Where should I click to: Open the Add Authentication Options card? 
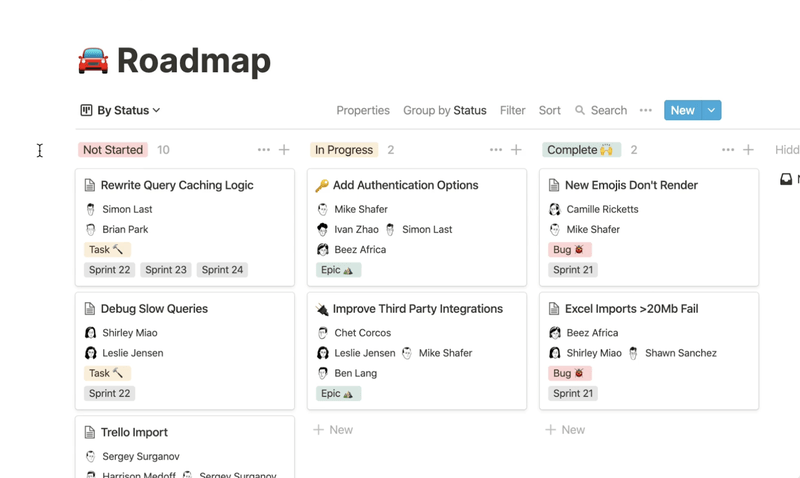(x=417, y=228)
